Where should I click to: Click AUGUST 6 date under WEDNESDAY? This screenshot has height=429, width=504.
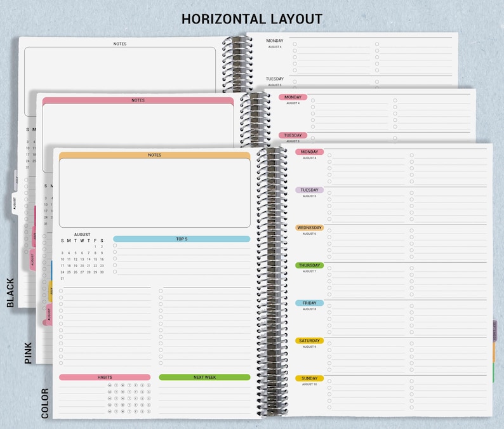pyautogui.click(x=310, y=234)
